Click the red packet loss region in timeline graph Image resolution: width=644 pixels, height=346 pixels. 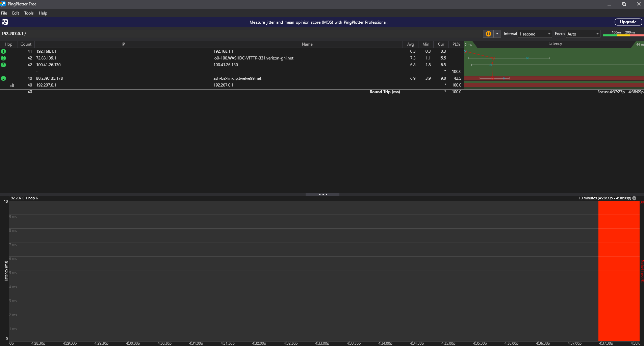click(x=619, y=271)
